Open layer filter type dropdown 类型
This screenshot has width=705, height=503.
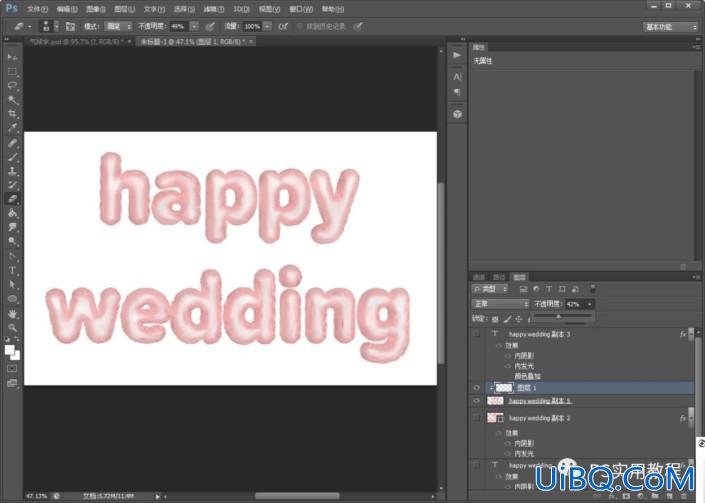[490, 289]
